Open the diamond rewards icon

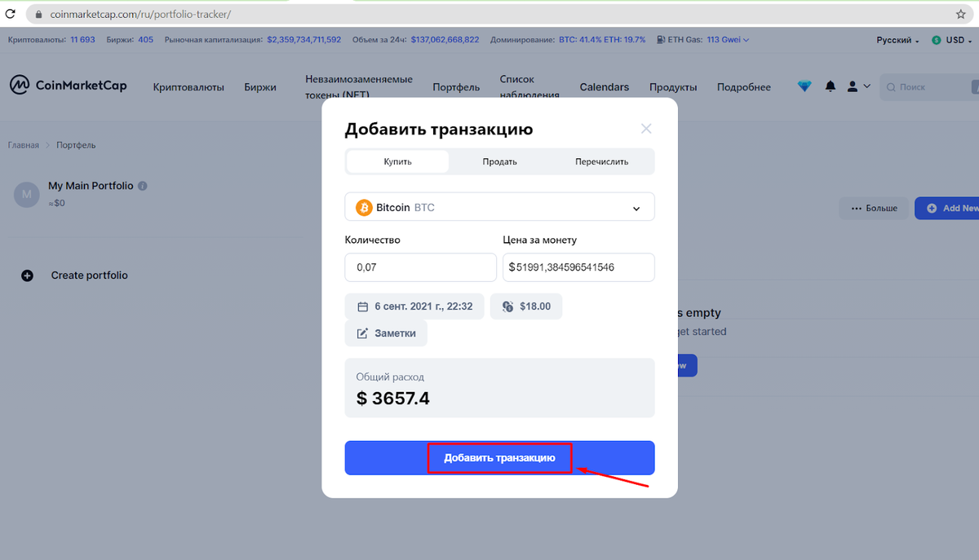[804, 86]
